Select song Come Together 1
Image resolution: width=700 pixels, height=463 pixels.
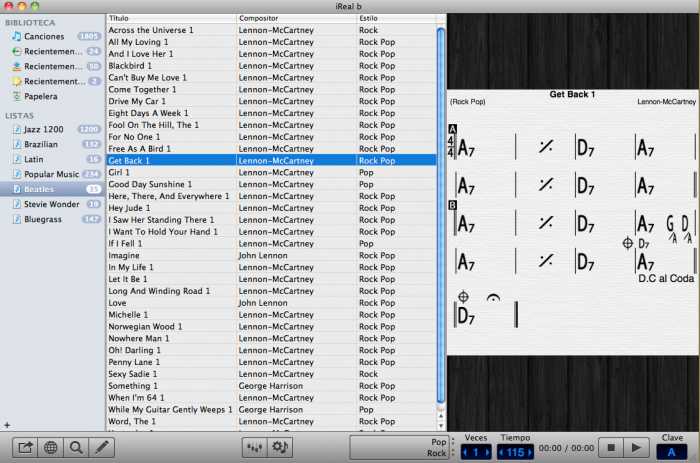click(x=271, y=89)
